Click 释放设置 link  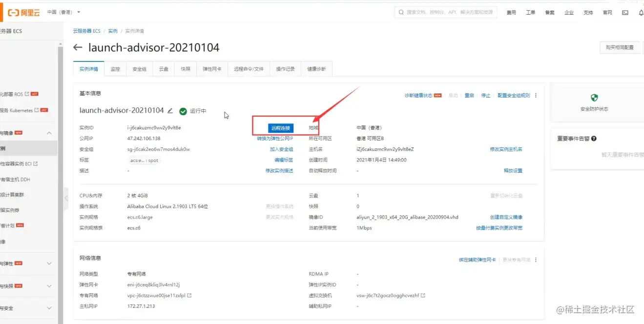coord(513,171)
